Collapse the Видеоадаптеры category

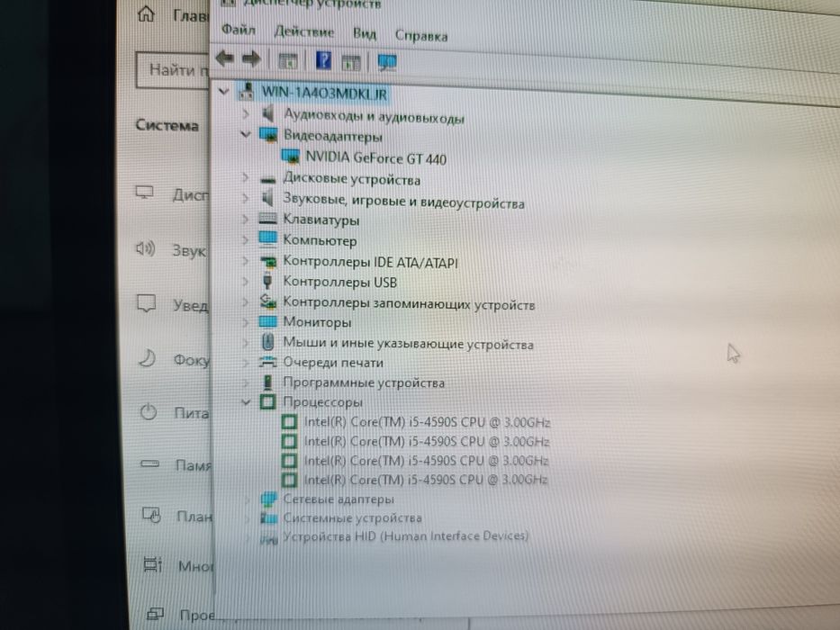coord(246,134)
